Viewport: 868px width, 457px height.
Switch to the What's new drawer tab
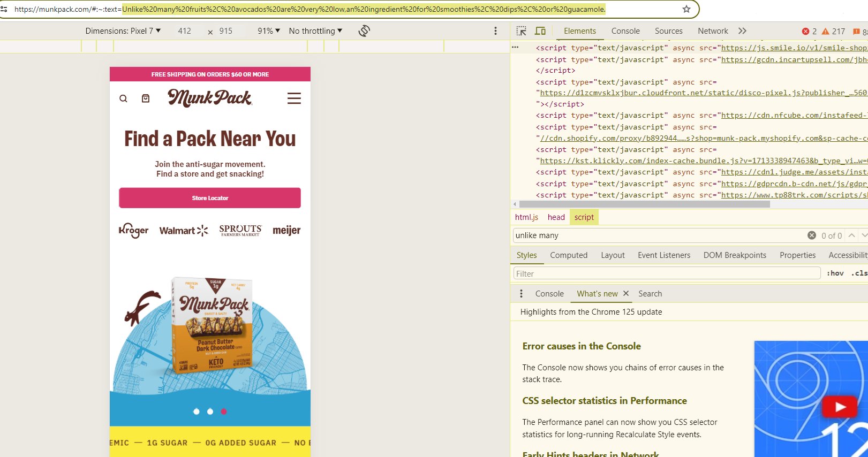[x=597, y=294]
